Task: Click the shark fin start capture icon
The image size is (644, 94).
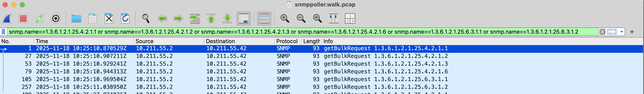Action: pos(7,18)
